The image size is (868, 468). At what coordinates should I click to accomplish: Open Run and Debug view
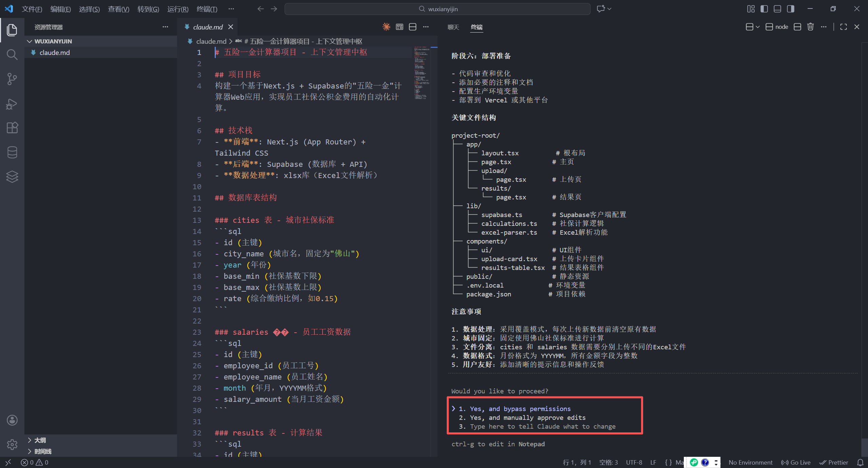(12, 103)
